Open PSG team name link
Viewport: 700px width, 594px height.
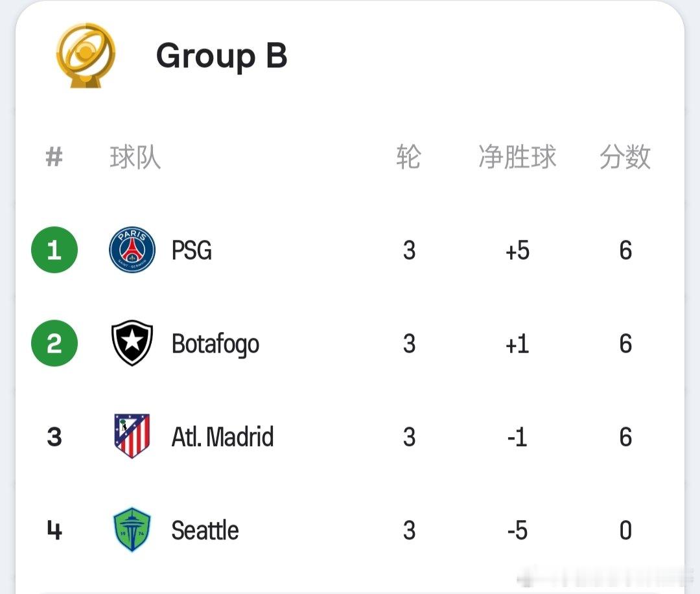(x=191, y=250)
